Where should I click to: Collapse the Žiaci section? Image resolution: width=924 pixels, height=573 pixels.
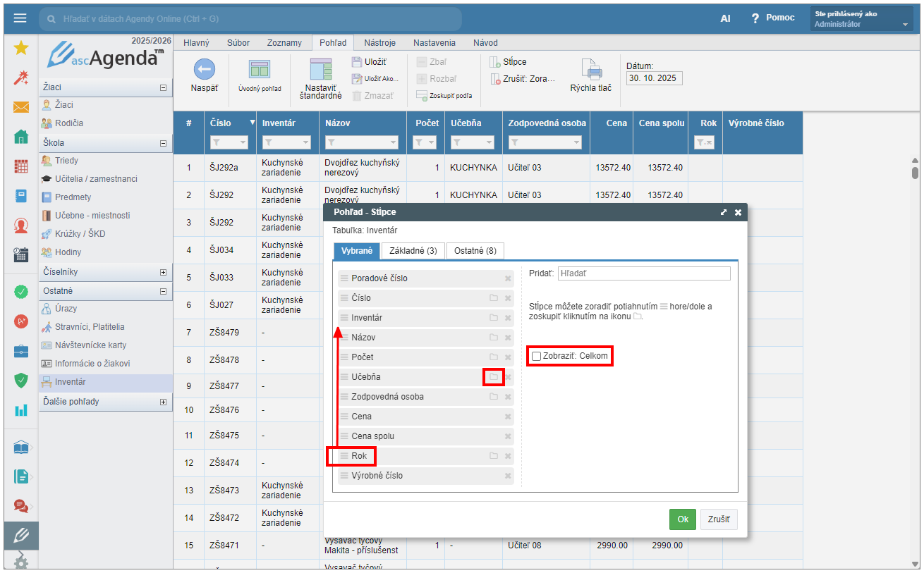coord(163,87)
